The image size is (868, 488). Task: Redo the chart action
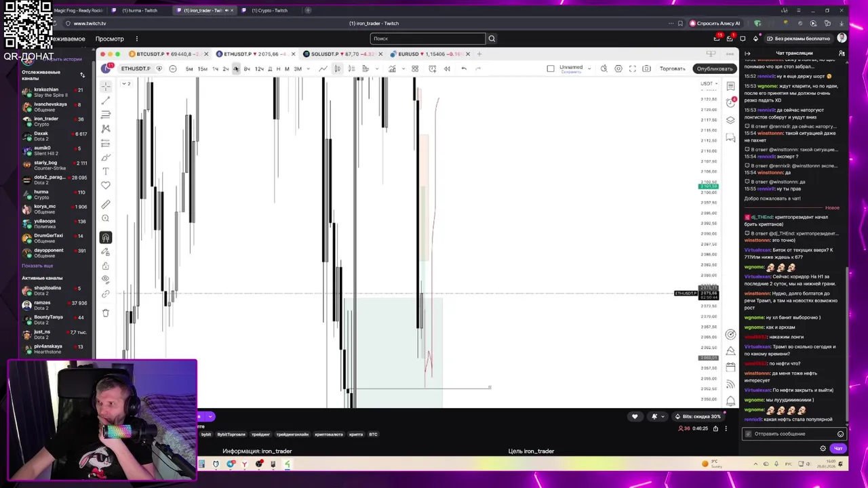[478, 68]
